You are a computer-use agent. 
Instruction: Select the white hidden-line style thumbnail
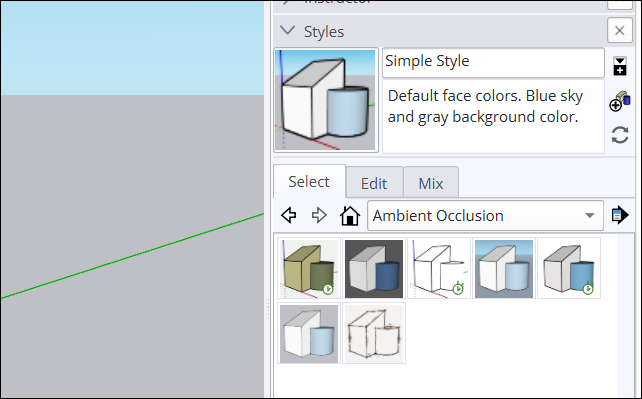pyautogui.click(x=439, y=268)
